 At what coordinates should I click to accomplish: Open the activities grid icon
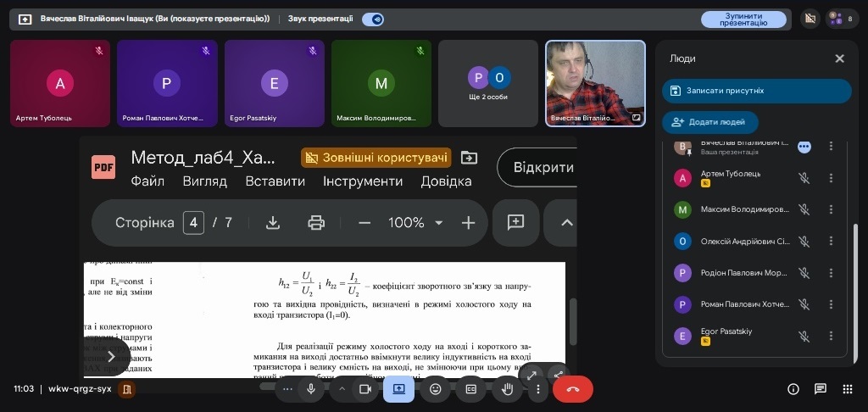click(848, 389)
